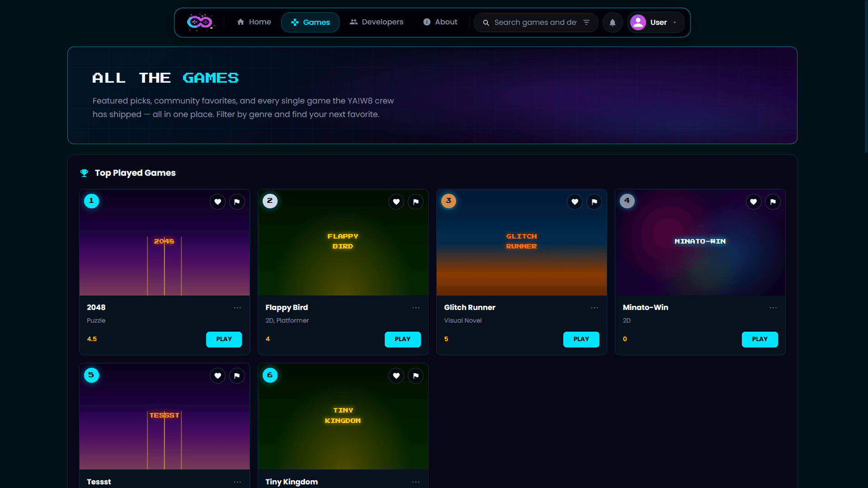
Task: Click the infinity controller site logo
Action: 200,22
